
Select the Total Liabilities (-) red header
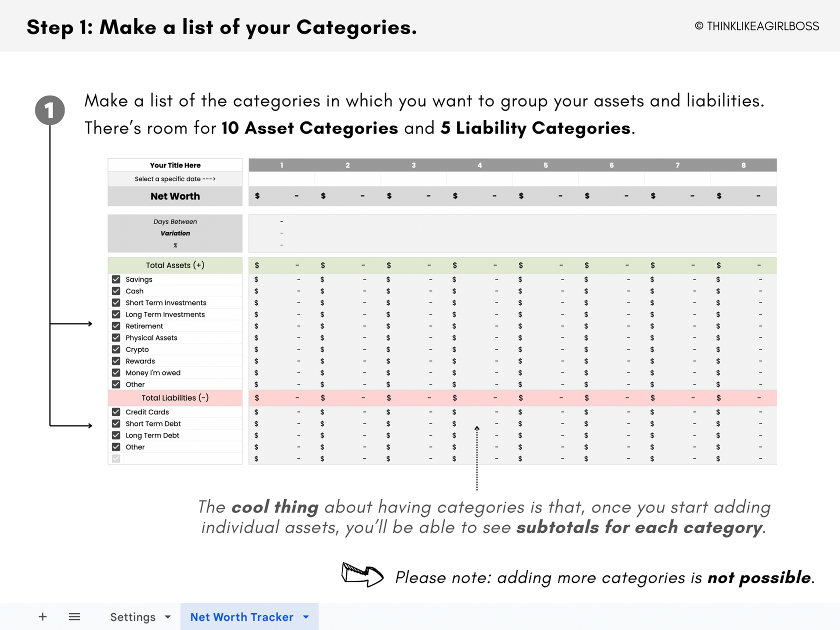[x=175, y=398]
